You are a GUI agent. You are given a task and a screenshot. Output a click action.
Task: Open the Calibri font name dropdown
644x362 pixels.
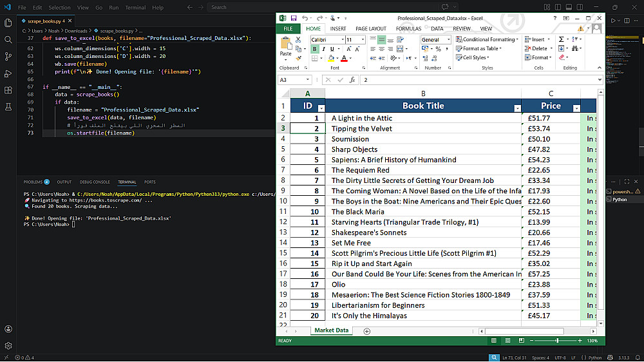click(x=341, y=40)
